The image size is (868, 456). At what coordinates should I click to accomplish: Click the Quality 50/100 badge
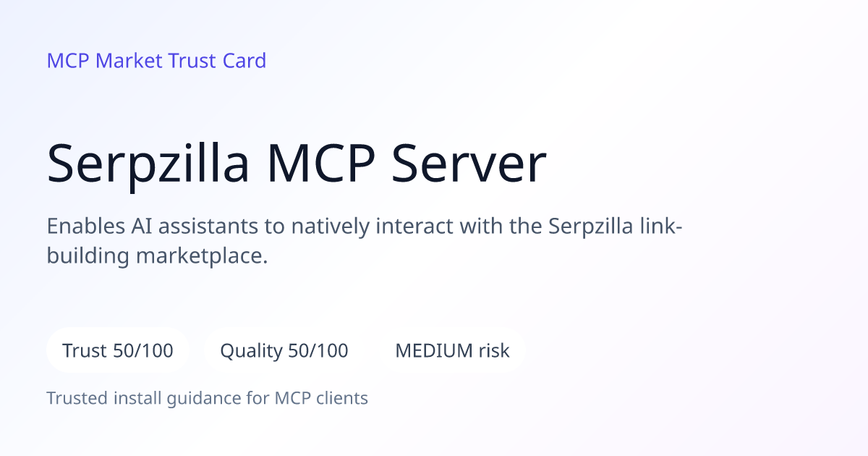pos(284,350)
